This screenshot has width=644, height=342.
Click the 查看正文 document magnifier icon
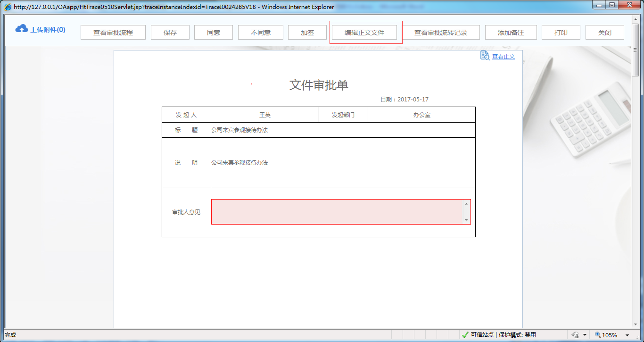[x=485, y=56]
